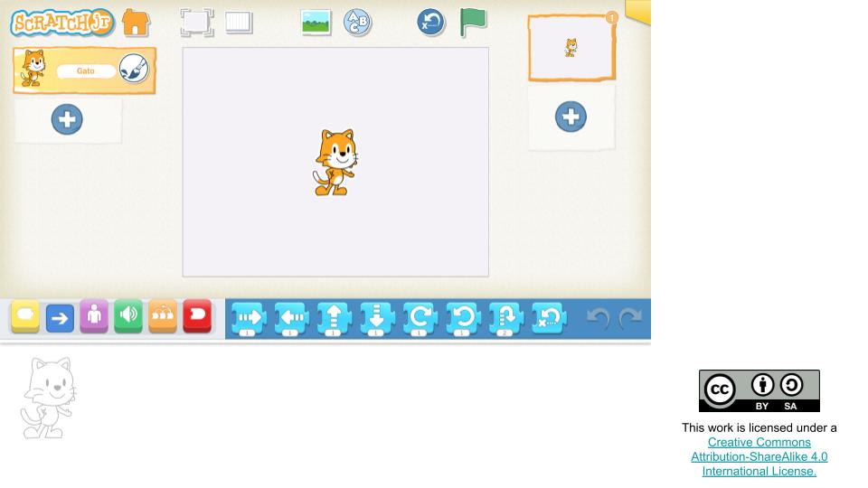Reset characters to starting positions
The height and width of the screenshot is (488, 868).
[430, 23]
